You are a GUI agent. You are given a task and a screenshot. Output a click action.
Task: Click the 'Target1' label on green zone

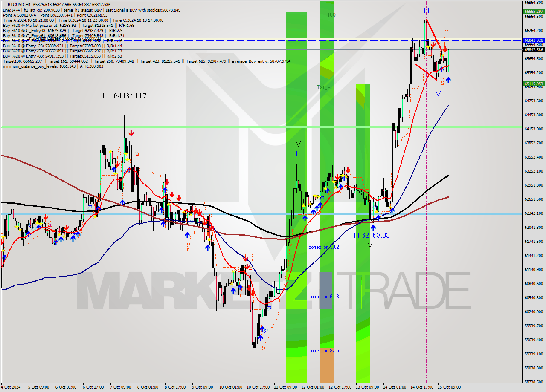(325, 87)
